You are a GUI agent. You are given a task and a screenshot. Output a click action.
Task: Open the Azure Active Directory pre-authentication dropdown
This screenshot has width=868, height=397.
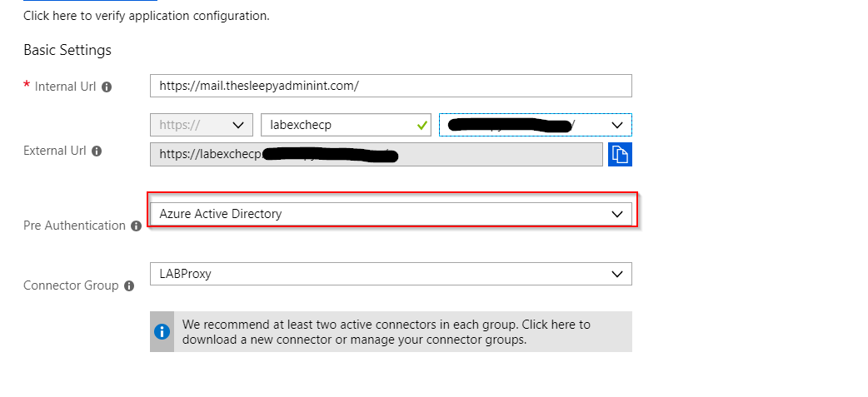(390, 214)
